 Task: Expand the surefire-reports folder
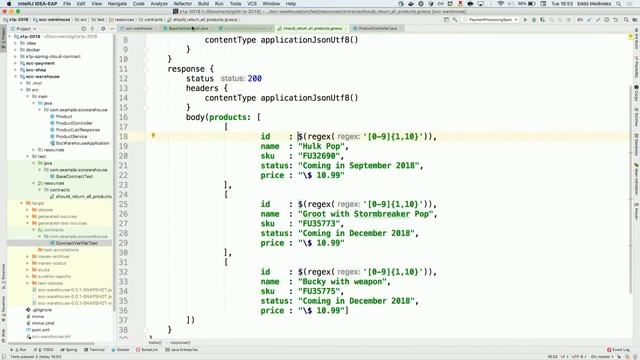pos(28,276)
